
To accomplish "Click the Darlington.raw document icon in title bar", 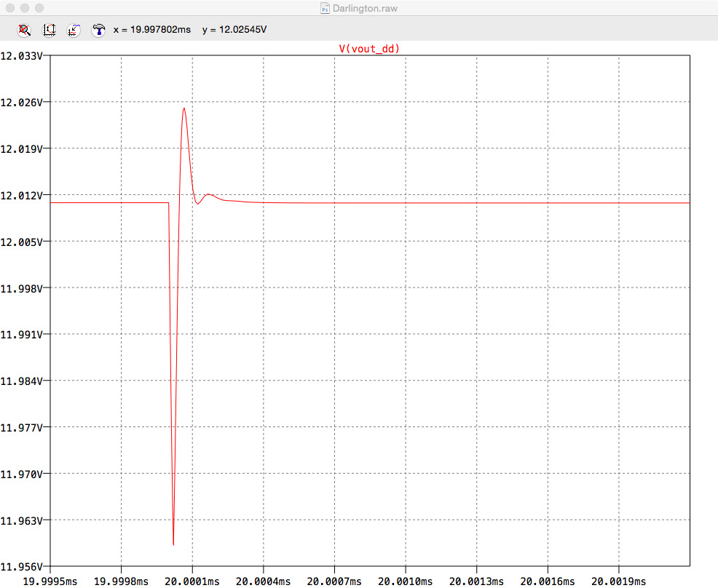I will [x=325, y=8].
